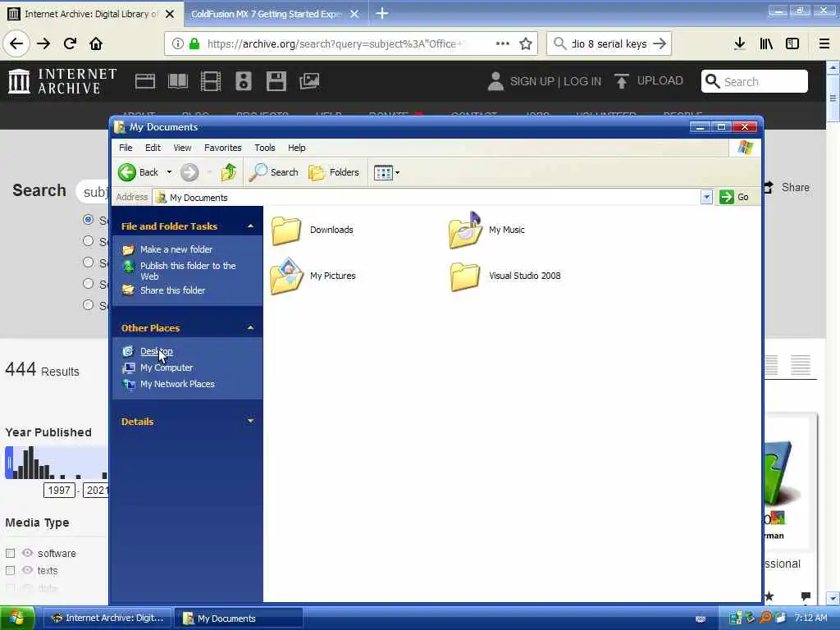Go to Firefox home page
Image resolution: width=840 pixels, height=630 pixels.
96,43
